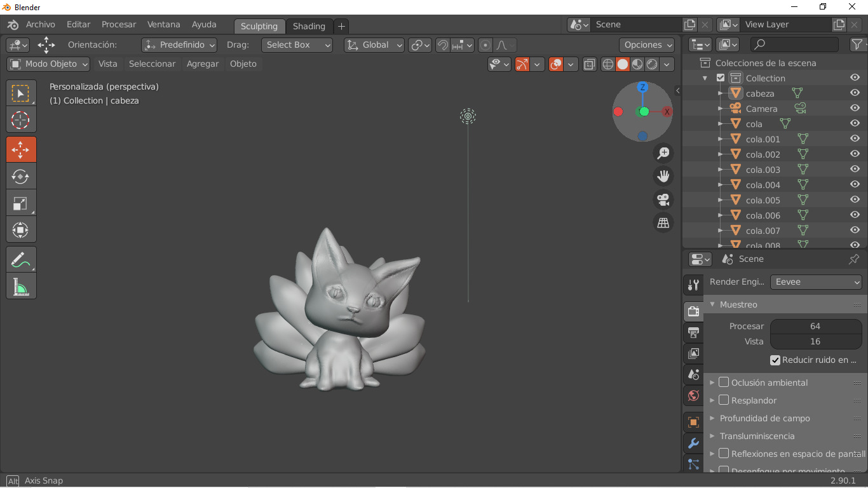Open the Modo Objeto mode dropdown
868x488 pixels.
tap(48, 64)
